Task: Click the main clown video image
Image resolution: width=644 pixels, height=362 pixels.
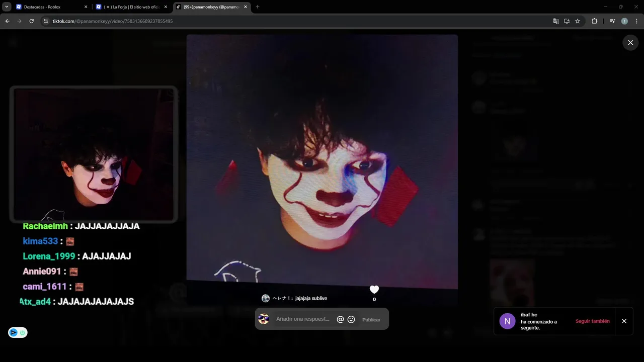Action: pos(322,162)
